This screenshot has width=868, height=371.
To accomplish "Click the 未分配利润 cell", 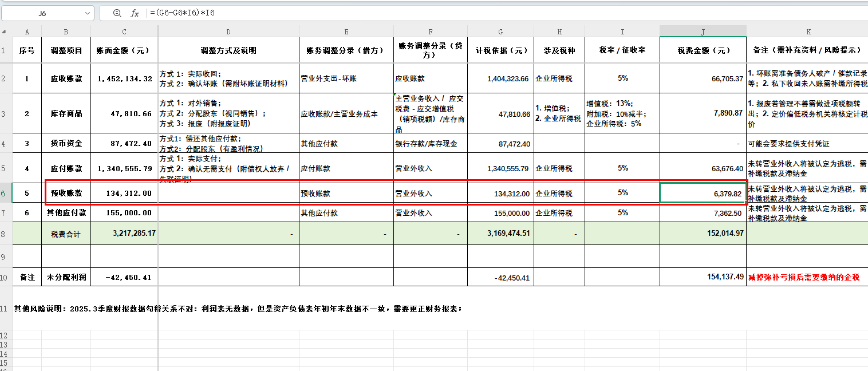I will click(x=66, y=277).
